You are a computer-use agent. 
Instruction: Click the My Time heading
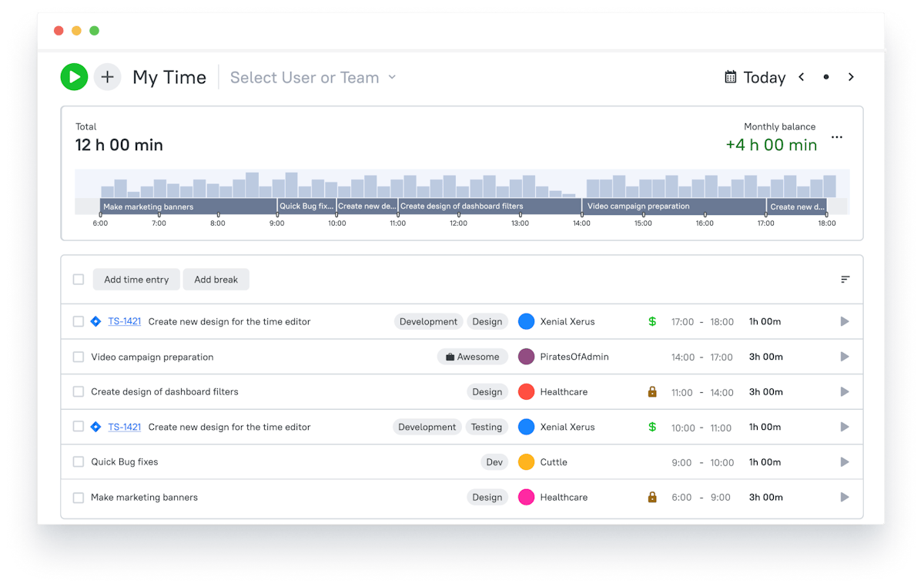tap(169, 77)
